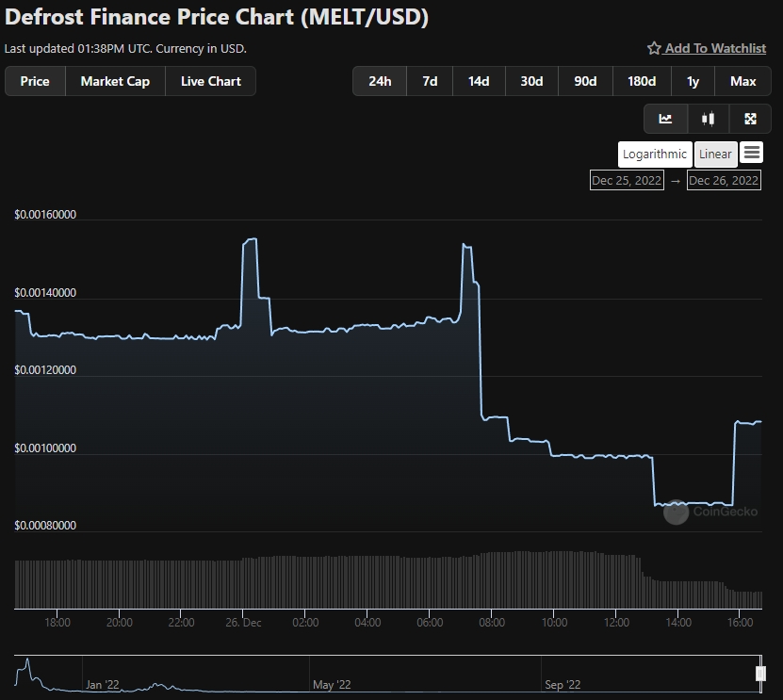Click the range navigator handle at right edge

click(x=760, y=674)
